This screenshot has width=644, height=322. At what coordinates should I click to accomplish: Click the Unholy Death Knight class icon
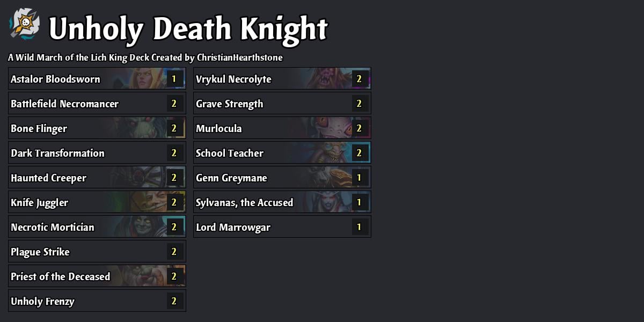tap(24, 26)
